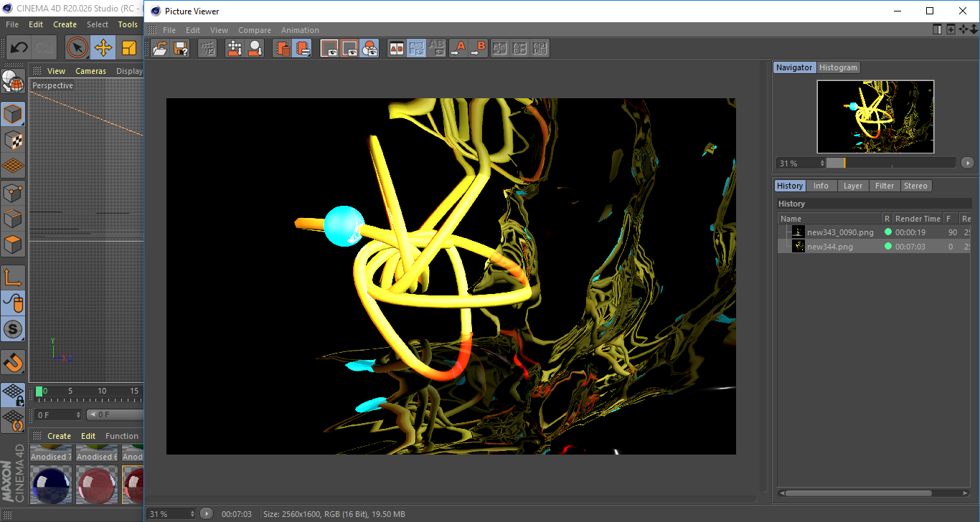Open the Compare menu

tap(255, 30)
